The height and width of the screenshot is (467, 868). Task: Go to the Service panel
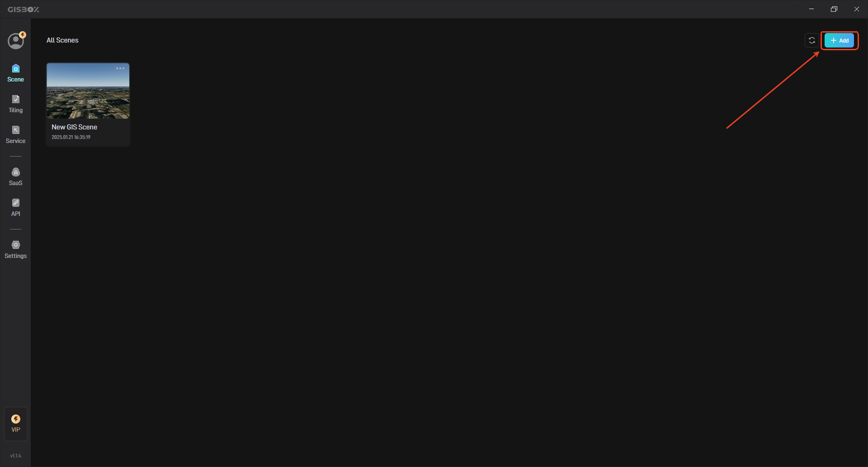tap(15, 135)
